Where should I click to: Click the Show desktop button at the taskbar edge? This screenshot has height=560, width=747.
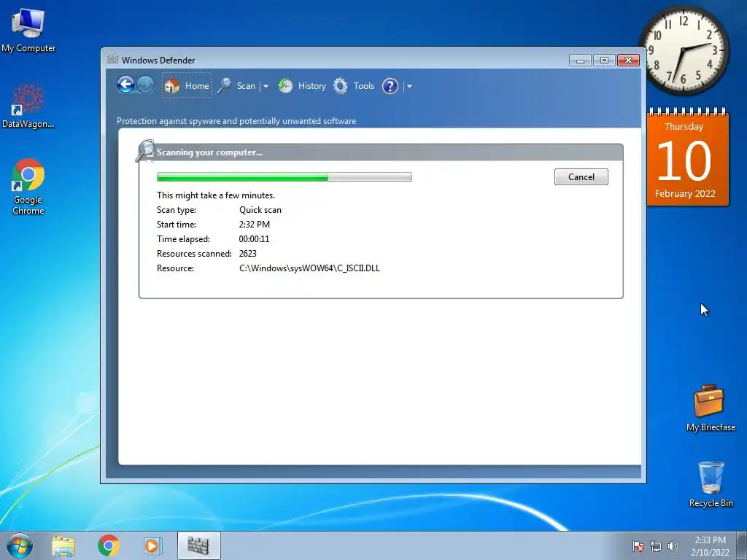(x=742, y=545)
